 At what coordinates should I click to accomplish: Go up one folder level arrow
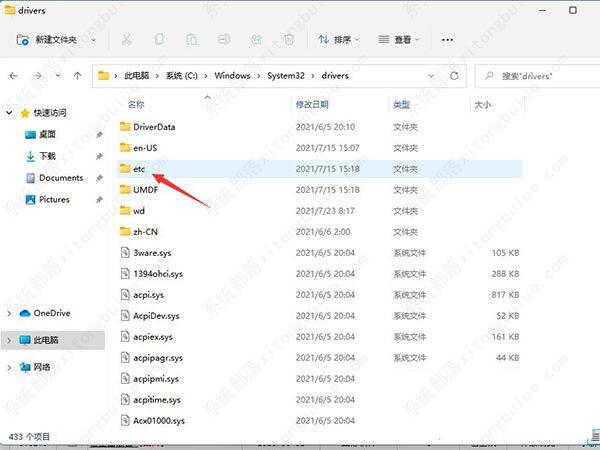(x=77, y=75)
